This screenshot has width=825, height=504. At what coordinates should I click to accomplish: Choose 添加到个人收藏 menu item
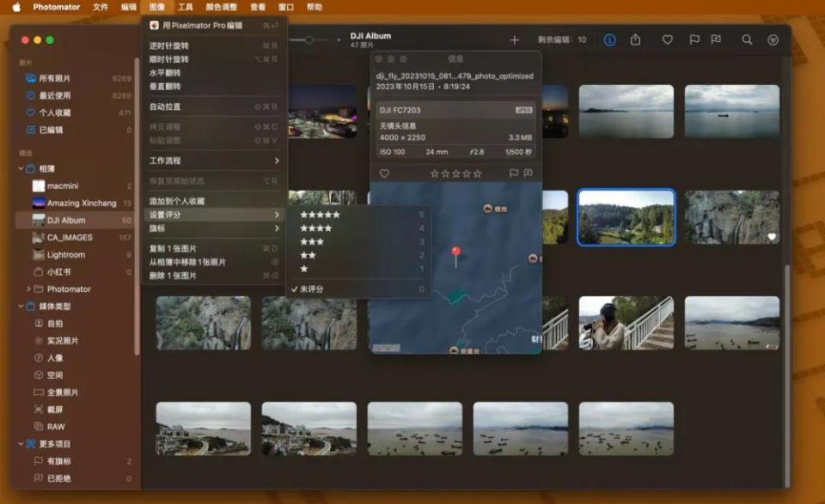(214, 201)
